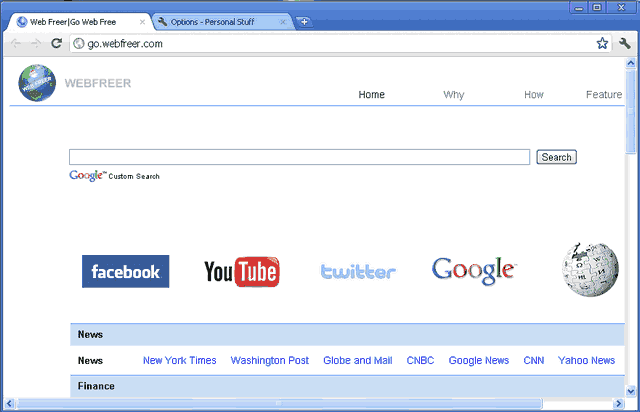Close the Web Freer tab
Viewport: 640px width, 412px height.
(142, 22)
